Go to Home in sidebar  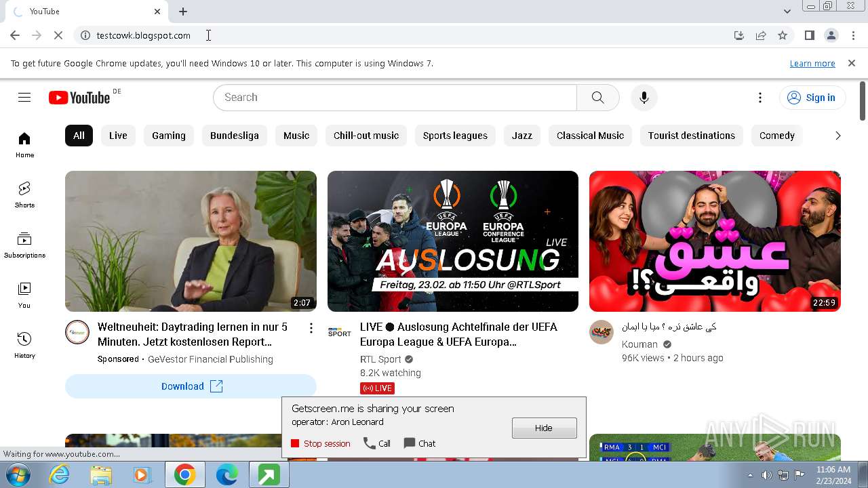[x=24, y=144]
